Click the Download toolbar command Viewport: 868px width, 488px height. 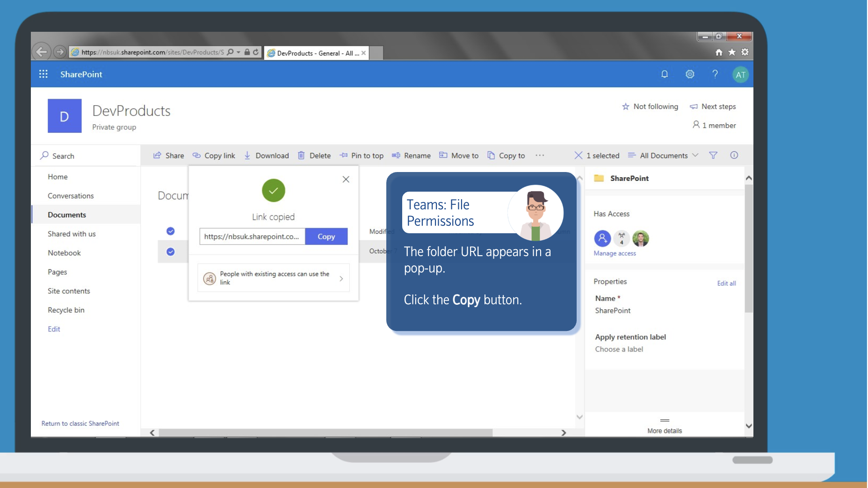click(267, 156)
